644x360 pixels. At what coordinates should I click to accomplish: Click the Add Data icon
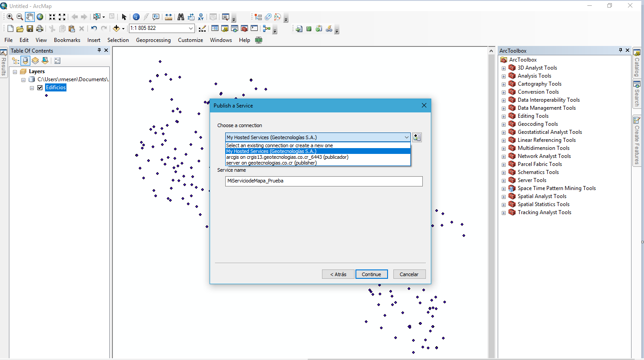116,29
